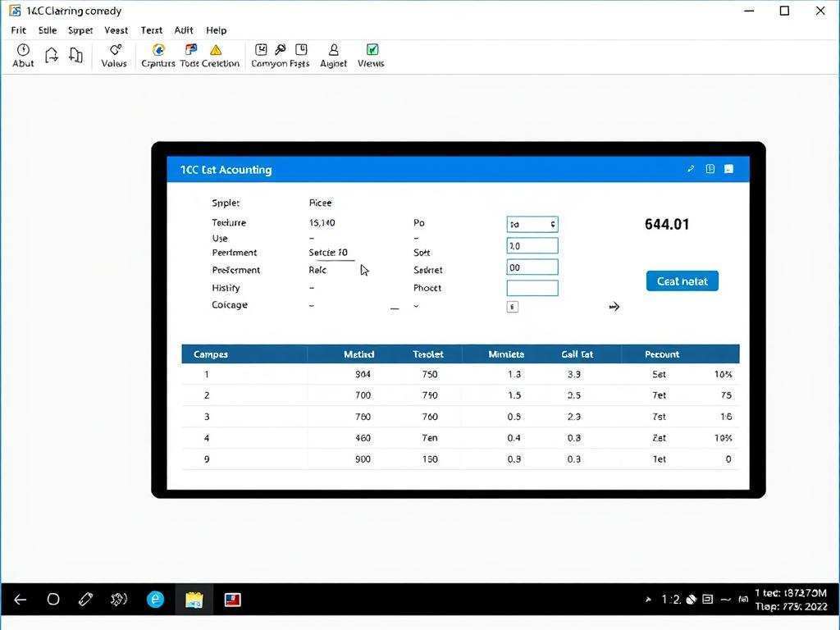This screenshot has width=840, height=630.
Task: Click the Soft input field showing 1,0
Action: pyautogui.click(x=532, y=246)
